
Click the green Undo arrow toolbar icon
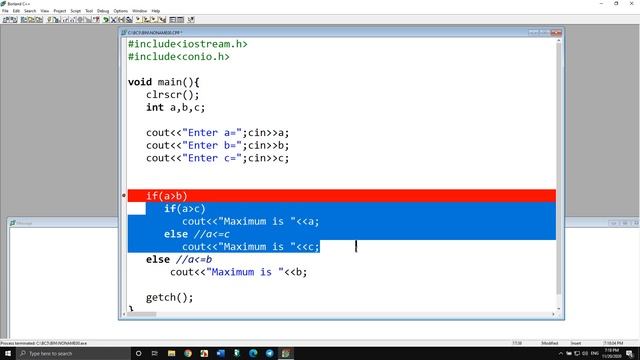pos(106,20)
